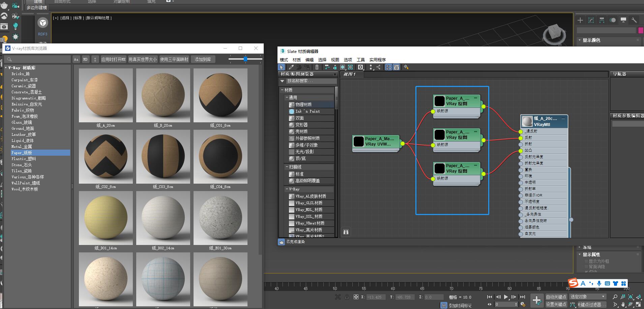Open the 选定对象 dropdown
644x309 pixels.
(588, 297)
